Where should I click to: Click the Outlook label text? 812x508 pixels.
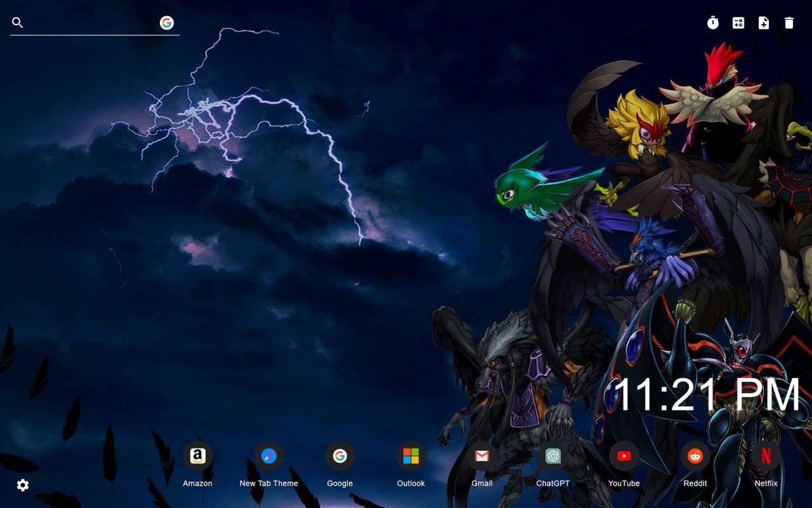coord(411,483)
